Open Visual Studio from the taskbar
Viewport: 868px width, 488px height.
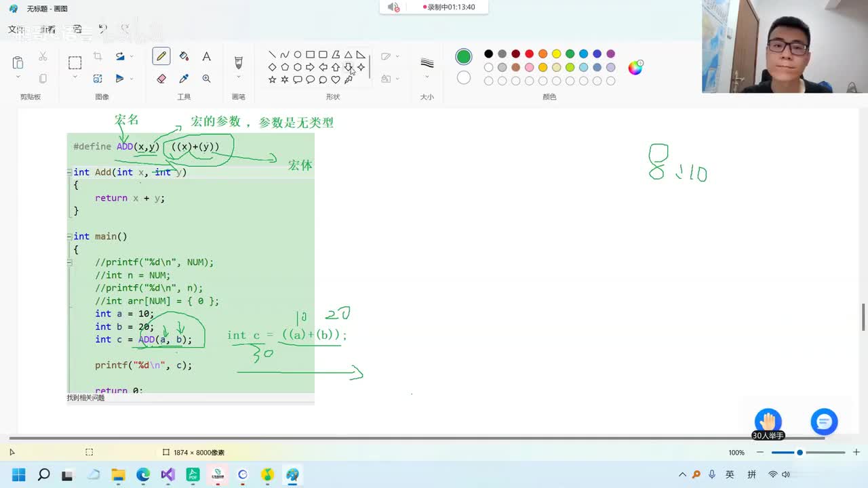167,474
